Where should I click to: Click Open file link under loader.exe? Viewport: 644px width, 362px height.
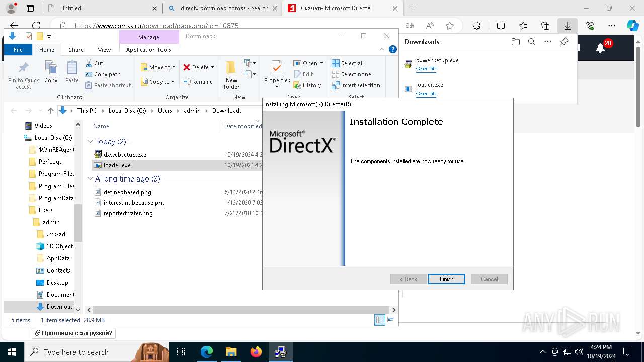point(426,94)
